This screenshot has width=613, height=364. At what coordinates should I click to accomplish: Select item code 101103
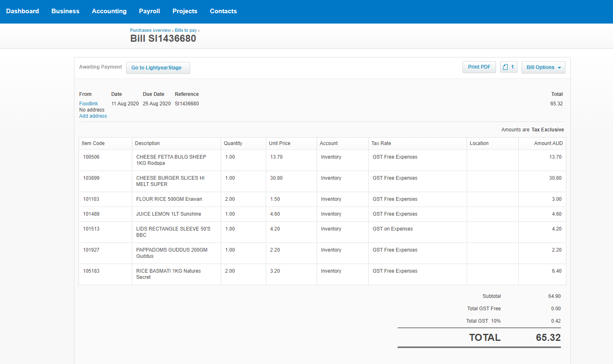(91, 199)
